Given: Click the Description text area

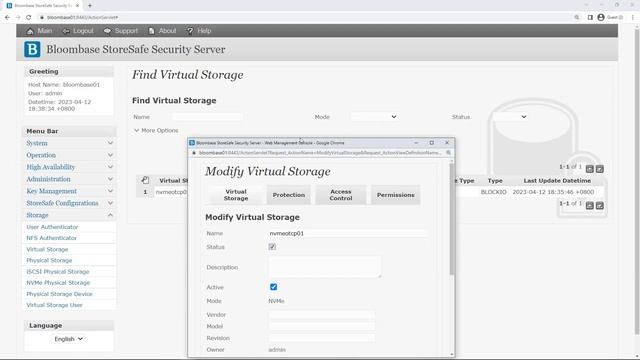Looking at the screenshot, I should [325, 267].
